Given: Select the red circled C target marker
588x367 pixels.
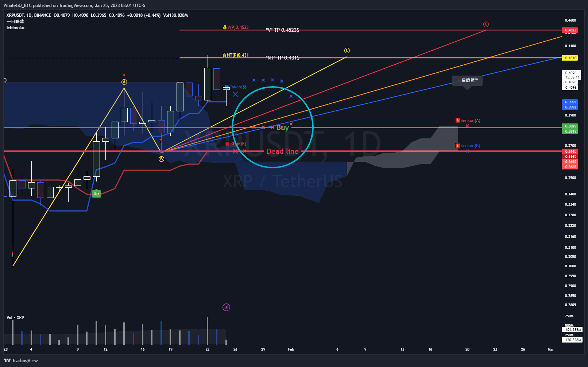Looking at the screenshot, I should point(486,24).
